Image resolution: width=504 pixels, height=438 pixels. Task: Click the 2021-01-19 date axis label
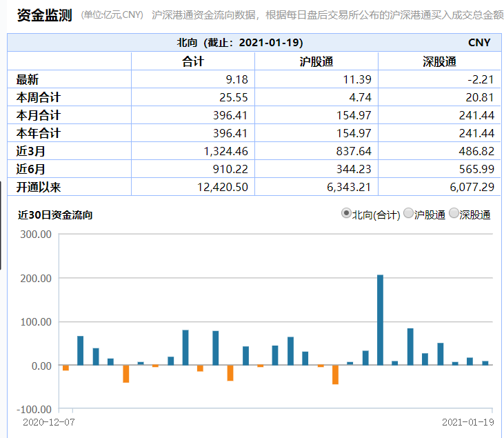467,421
